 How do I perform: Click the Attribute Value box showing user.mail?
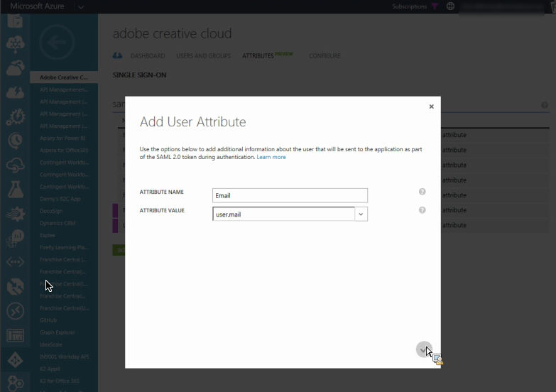click(283, 214)
